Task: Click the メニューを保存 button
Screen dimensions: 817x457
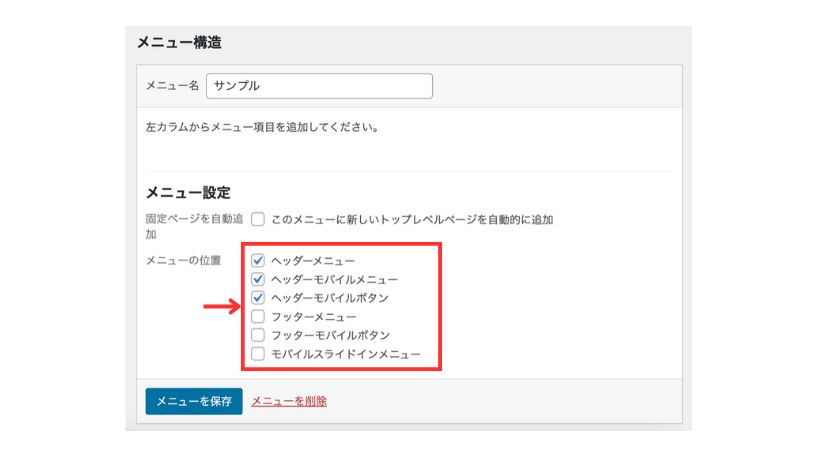Action: point(194,401)
